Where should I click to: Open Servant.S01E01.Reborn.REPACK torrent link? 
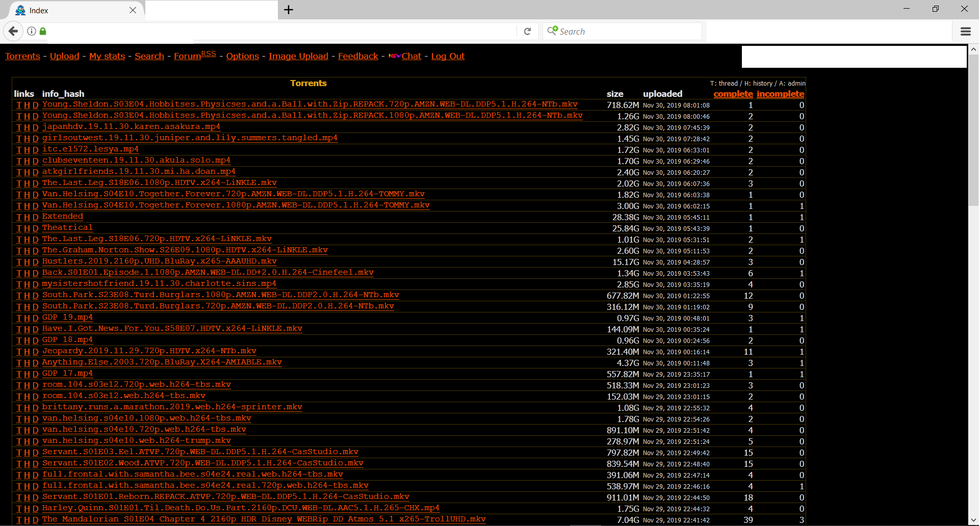coord(225,497)
